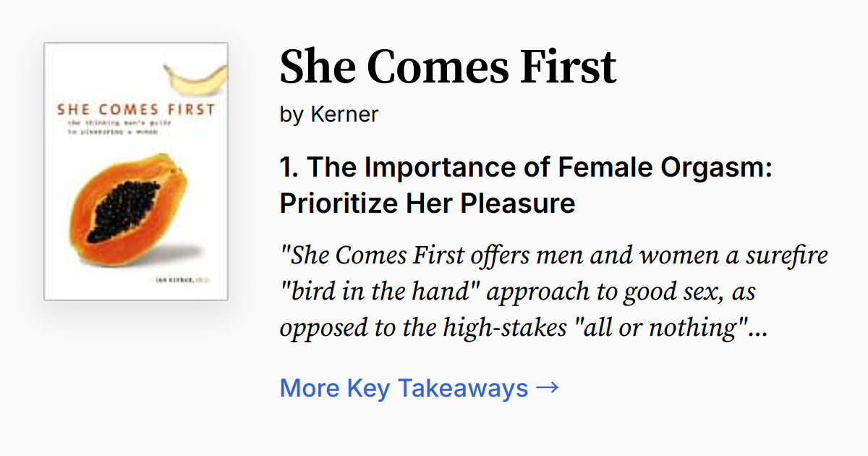Click 'Kerner' to view the author page

pos(344,114)
